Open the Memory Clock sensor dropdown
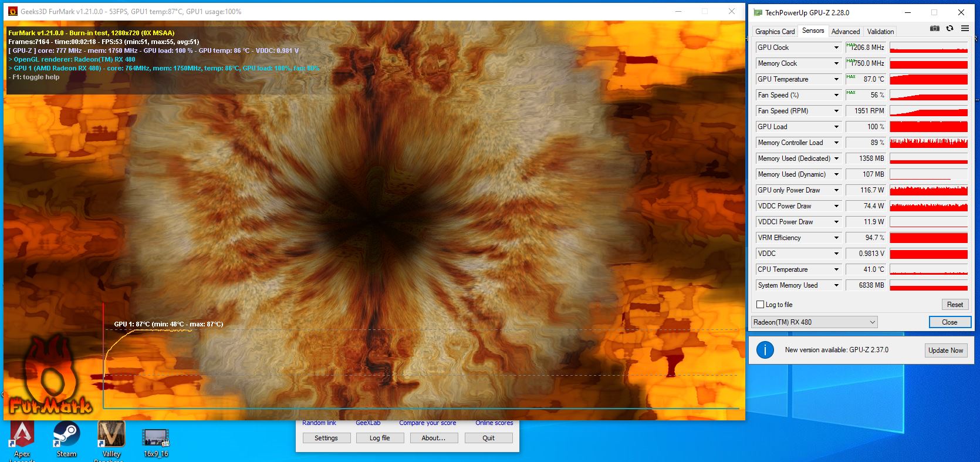980x462 pixels. point(837,63)
